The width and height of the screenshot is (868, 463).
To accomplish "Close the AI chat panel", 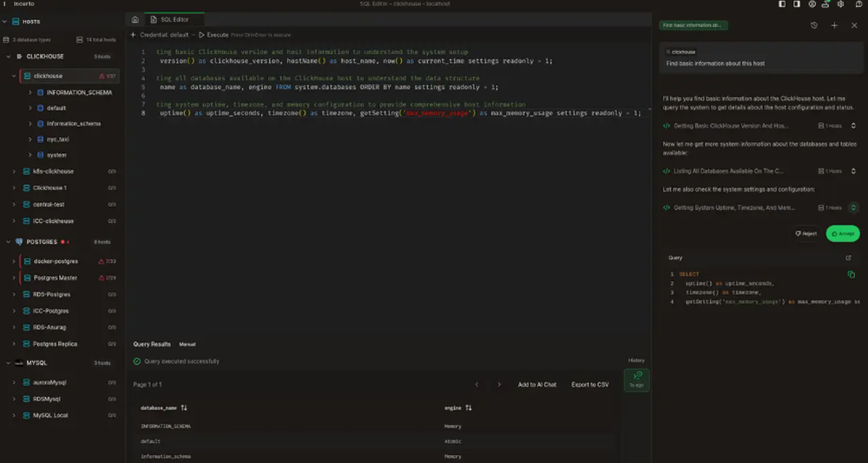I will click(854, 25).
